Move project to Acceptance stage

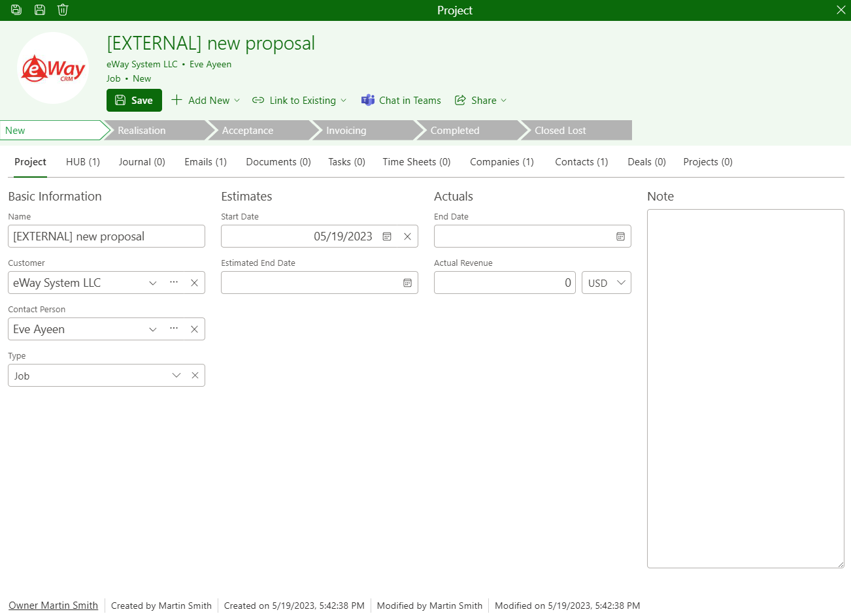(260, 130)
